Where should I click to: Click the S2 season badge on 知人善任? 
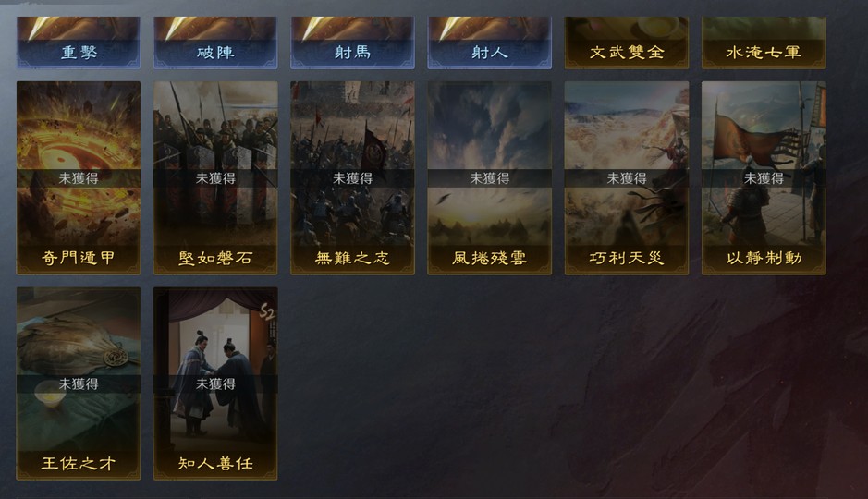267,312
